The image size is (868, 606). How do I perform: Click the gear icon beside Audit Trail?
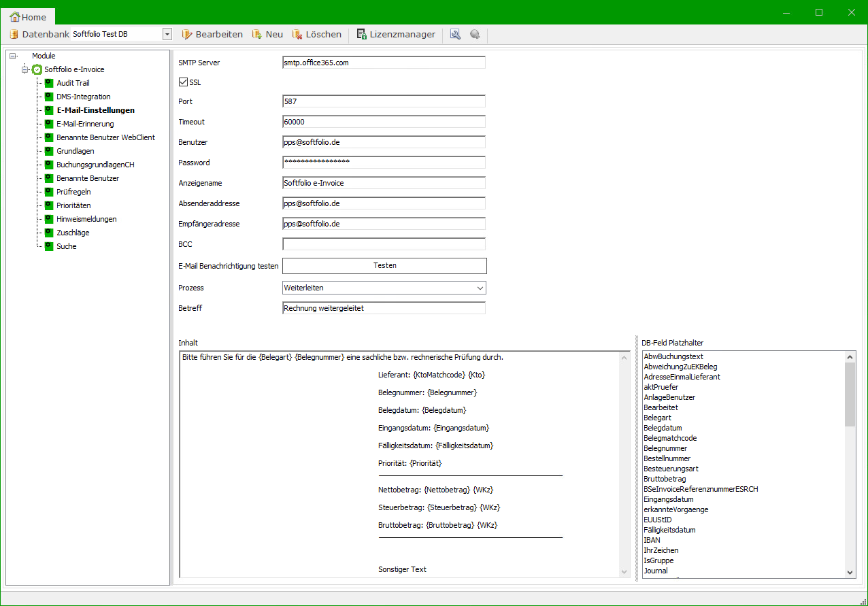[49, 83]
